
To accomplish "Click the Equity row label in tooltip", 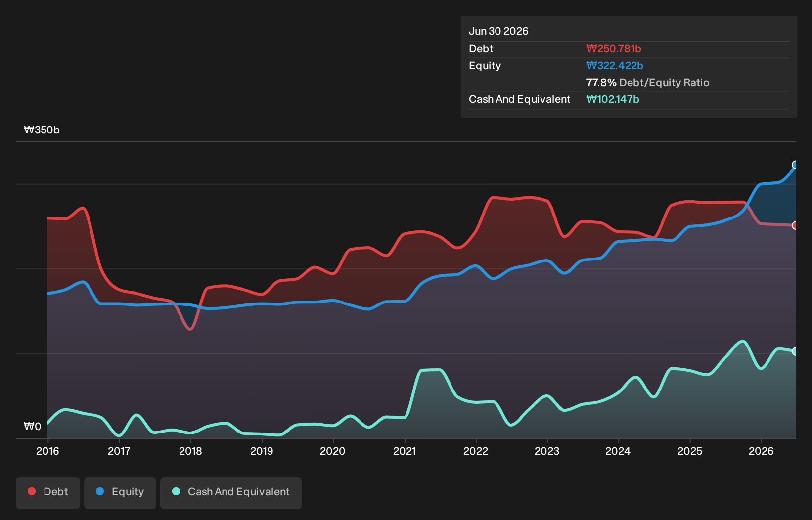I will coord(485,66).
